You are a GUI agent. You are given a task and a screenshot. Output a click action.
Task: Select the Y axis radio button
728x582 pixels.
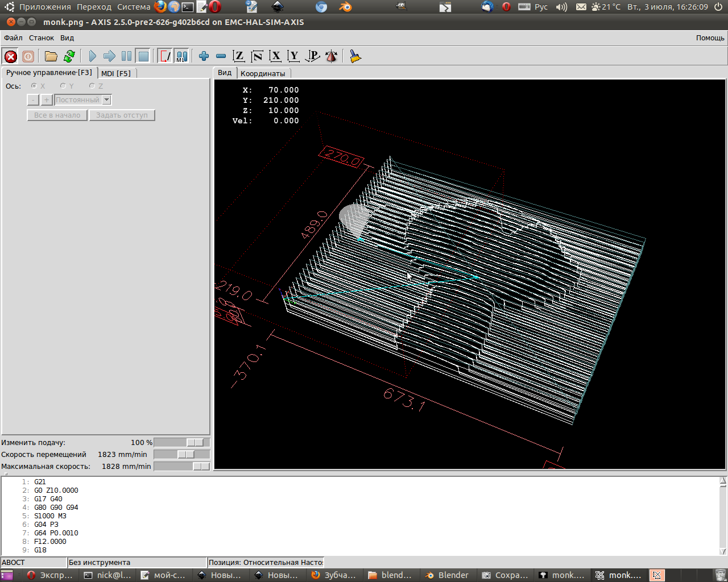[63, 86]
